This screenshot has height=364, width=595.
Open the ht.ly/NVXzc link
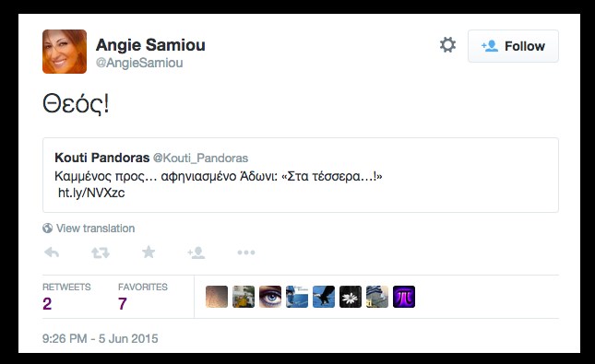pos(91,193)
